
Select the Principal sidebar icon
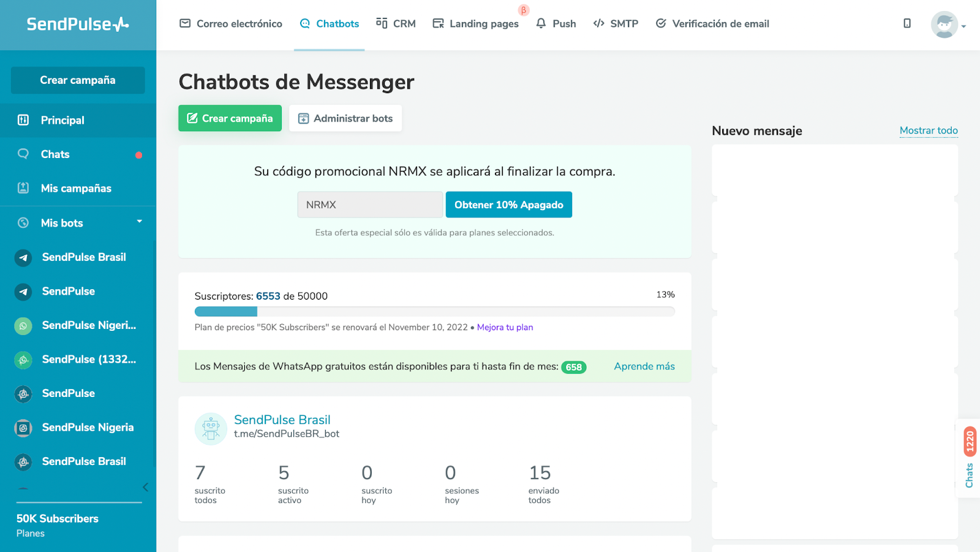(23, 120)
